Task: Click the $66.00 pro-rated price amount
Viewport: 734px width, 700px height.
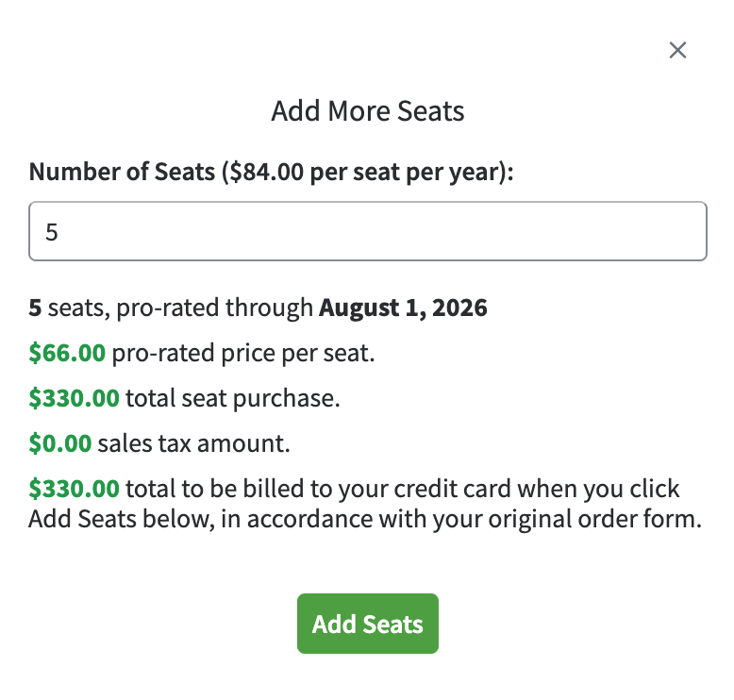Action: tap(67, 353)
